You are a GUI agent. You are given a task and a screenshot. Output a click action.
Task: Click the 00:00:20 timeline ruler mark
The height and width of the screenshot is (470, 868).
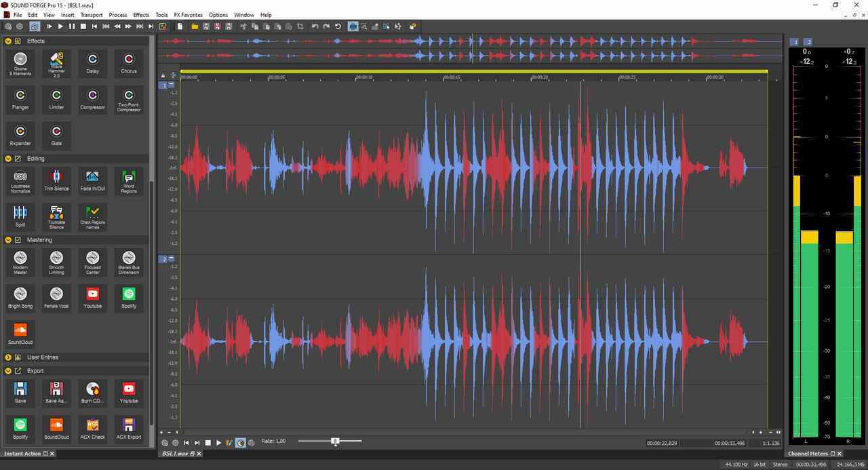coord(539,77)
